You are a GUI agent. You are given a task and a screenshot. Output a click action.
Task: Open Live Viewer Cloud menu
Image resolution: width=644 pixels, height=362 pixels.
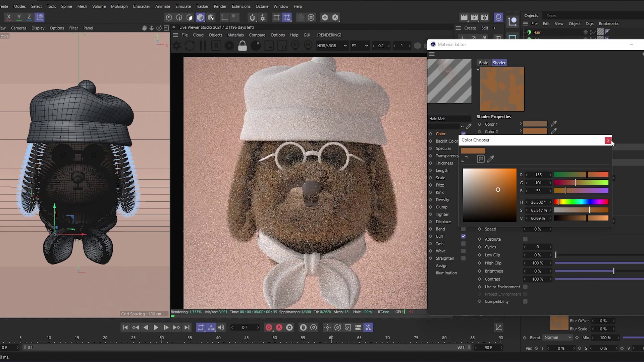tap(198, 35)
